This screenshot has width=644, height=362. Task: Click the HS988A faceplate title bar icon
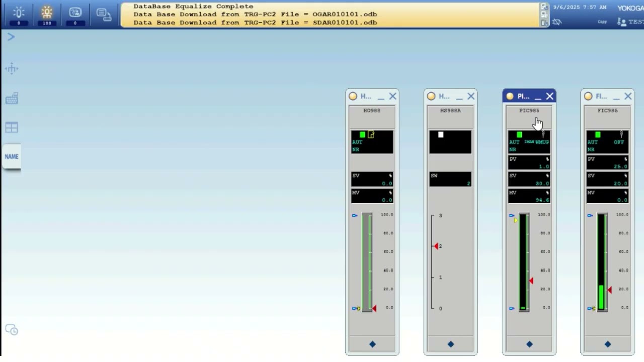click(431, 96)
